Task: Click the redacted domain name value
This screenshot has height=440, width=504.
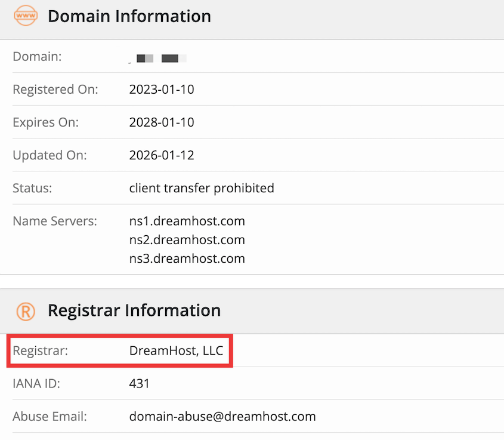Action: pos(160,57)
